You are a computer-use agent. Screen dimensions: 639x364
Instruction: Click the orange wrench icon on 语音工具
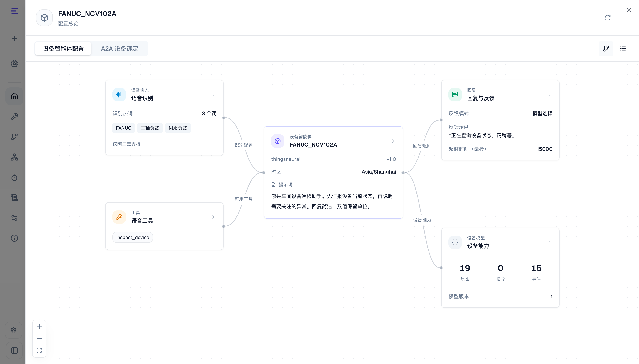[x=119, y=217]
